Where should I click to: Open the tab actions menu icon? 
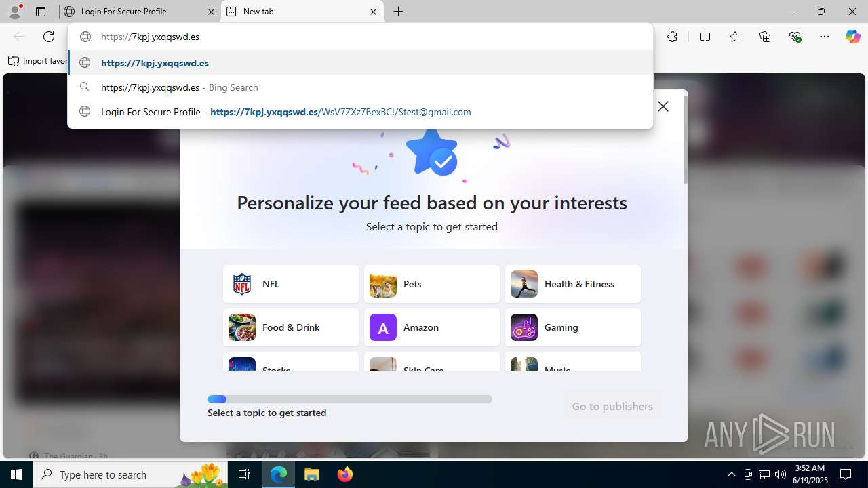[x=41, y=12]
